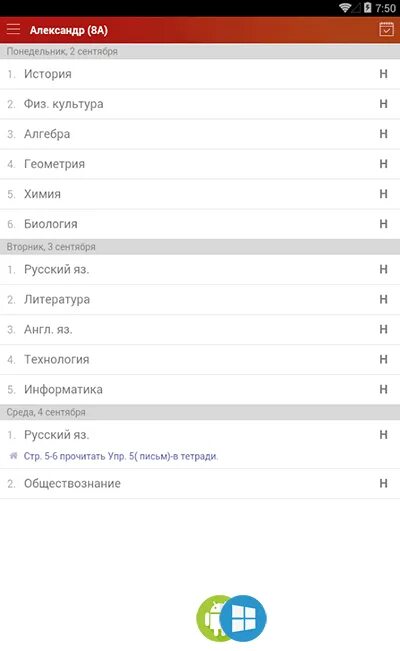400x651 pixels.
Task: Tap the H mark for Геометрия
Action: pyautogui.click(x=383, y=164)
